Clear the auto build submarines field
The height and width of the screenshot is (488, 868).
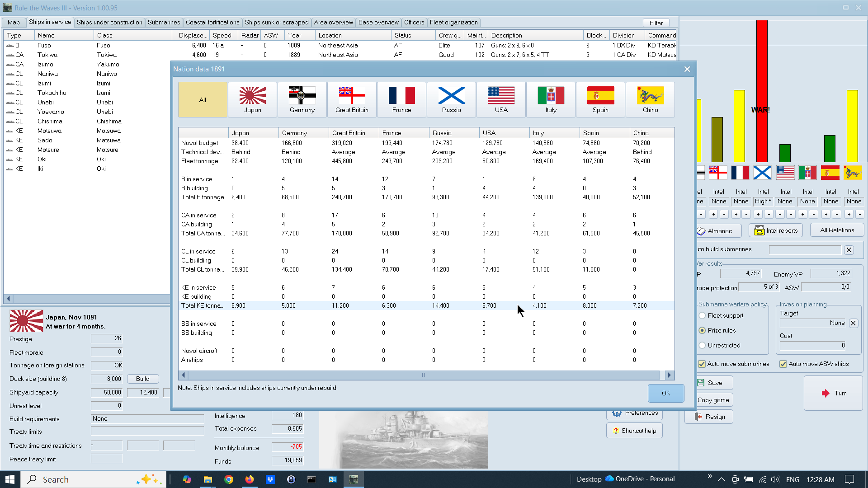pyautogui.click(x=849, y=250)
